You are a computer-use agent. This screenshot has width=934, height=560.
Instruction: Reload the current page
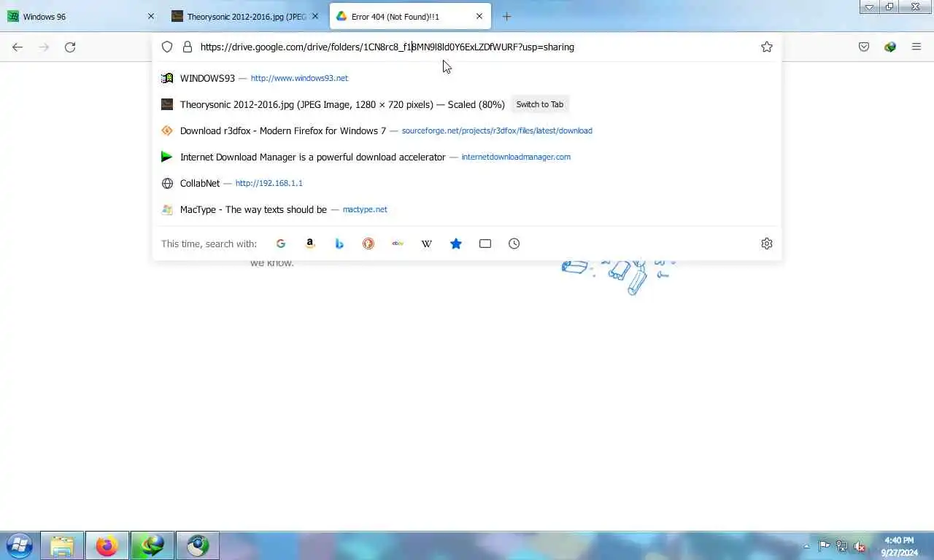click(x=70, y=47)
